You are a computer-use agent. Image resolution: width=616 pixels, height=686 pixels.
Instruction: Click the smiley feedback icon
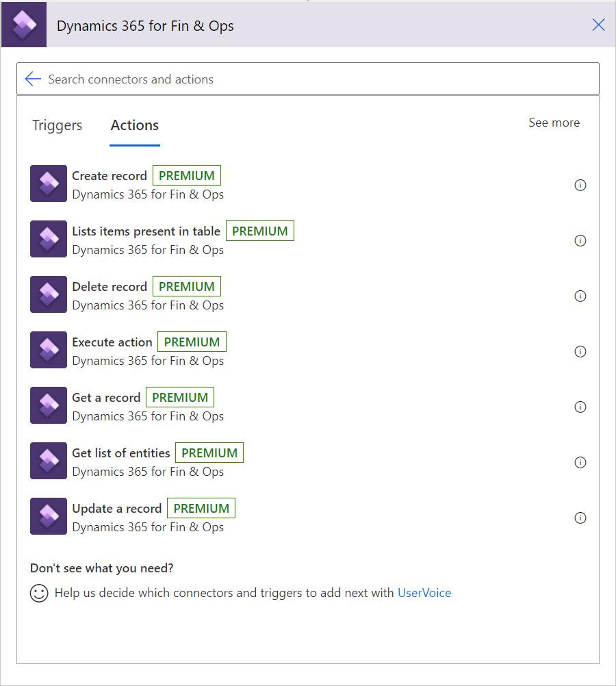click(39, 594)
